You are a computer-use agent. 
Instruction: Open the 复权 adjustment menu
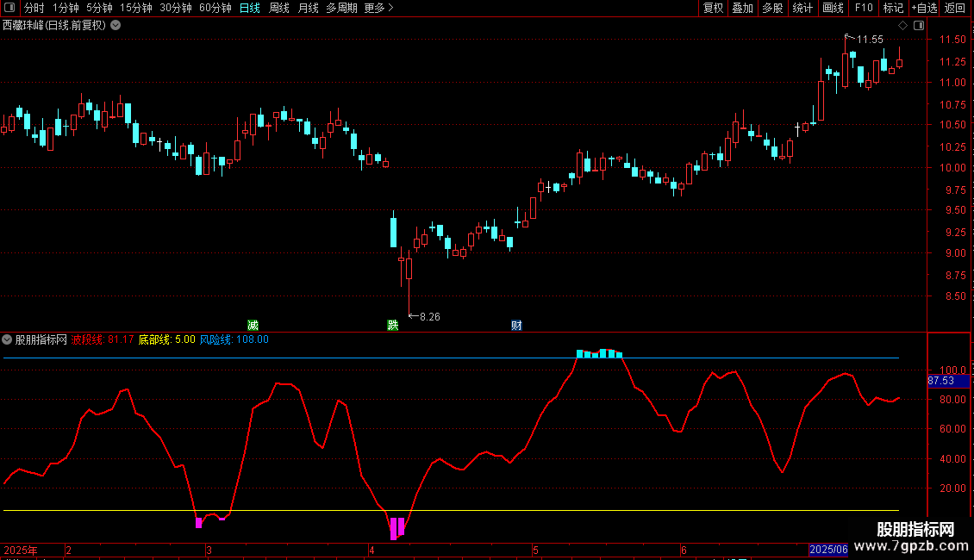click(x=713, y=8)
